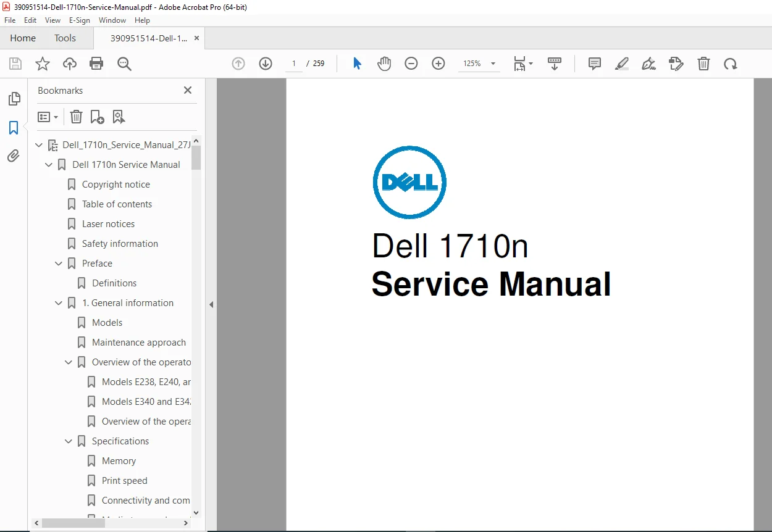
Task: Open the View menu
Action: coord(52,20)
